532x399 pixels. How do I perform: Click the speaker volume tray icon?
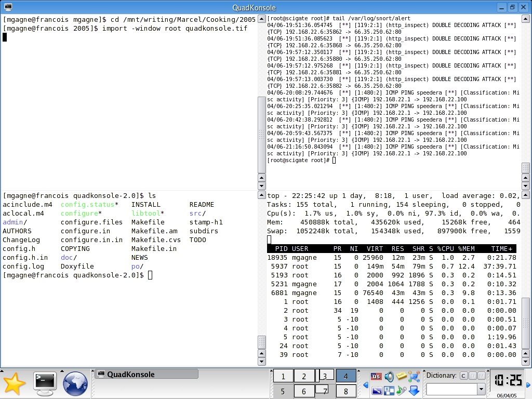(x=389, y=377)
